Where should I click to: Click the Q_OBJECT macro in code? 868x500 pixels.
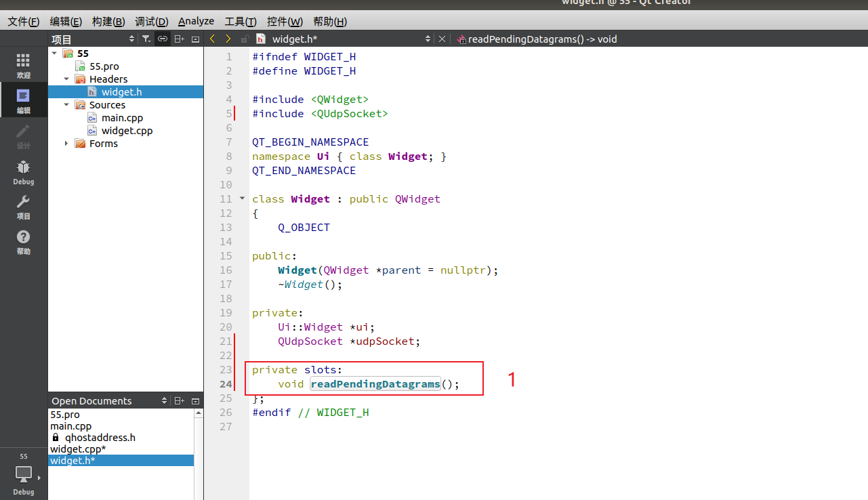(304, 227)
